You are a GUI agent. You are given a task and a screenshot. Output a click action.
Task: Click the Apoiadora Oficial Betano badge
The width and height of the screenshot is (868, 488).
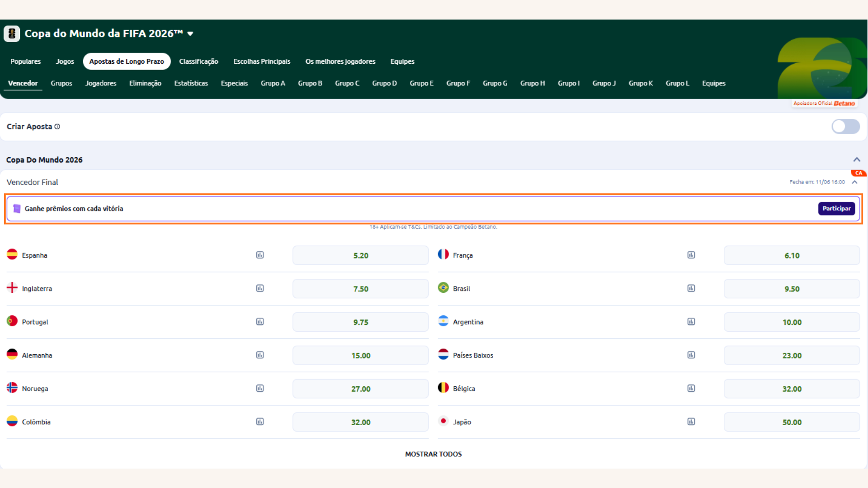824,103
